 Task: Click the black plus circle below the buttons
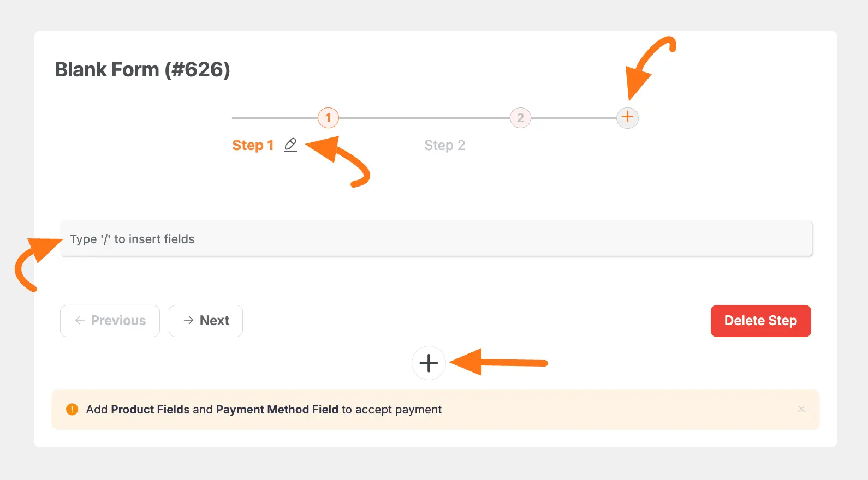429,363
